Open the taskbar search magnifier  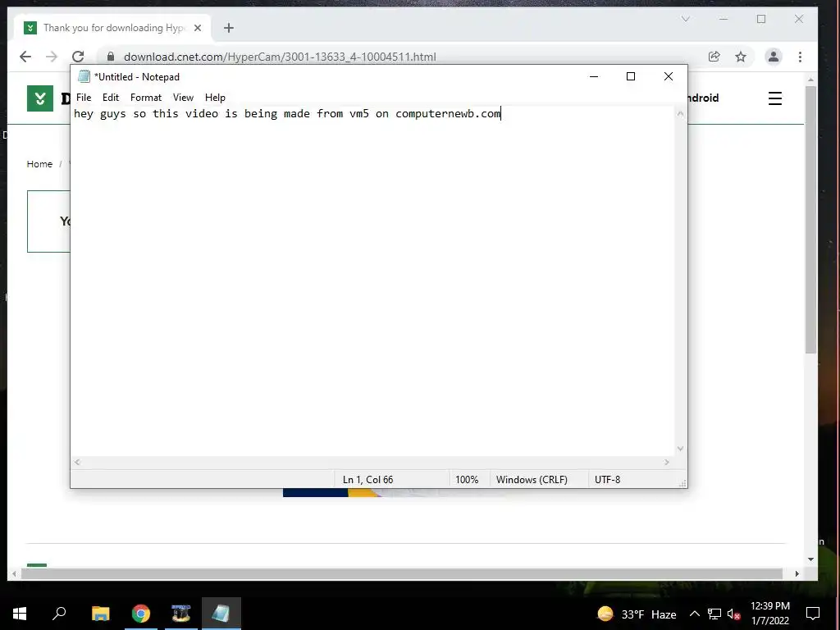59,614
